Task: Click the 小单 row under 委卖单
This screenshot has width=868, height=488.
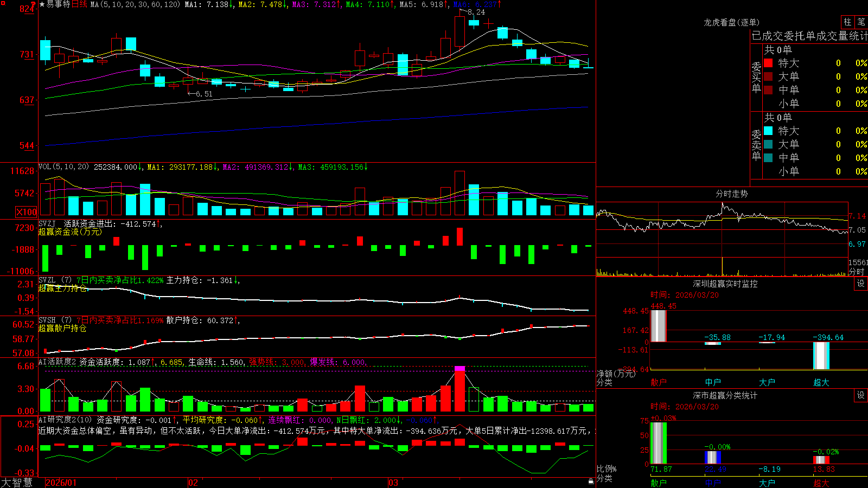Action: coord(815,171)
